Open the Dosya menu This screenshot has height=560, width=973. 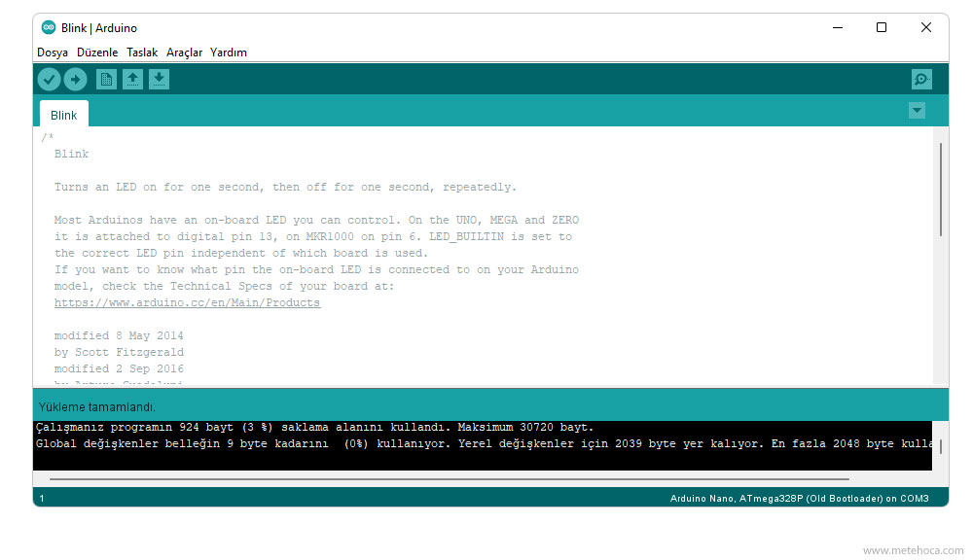tap(53, 52)
